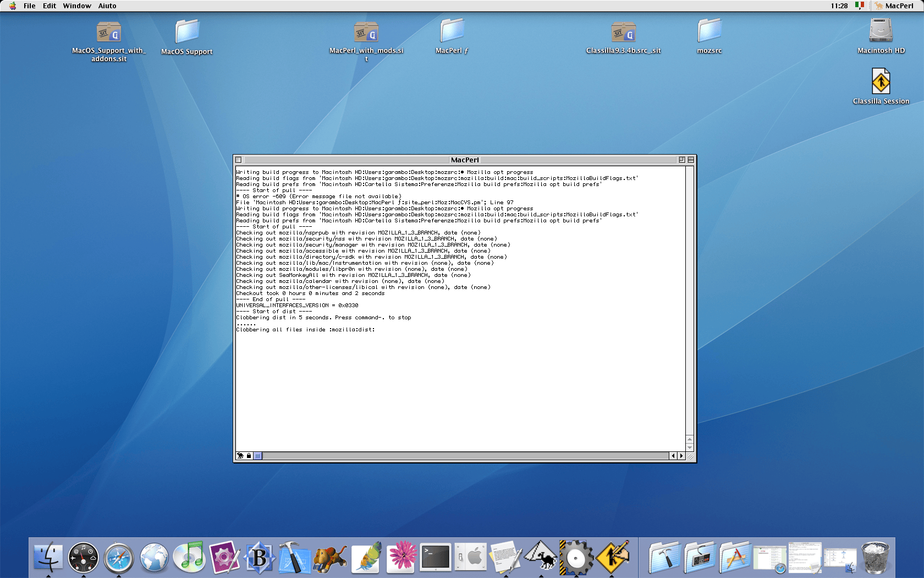Open the Edit menu
Viewport: 924px width, 578px height.
tap(50, 6)
